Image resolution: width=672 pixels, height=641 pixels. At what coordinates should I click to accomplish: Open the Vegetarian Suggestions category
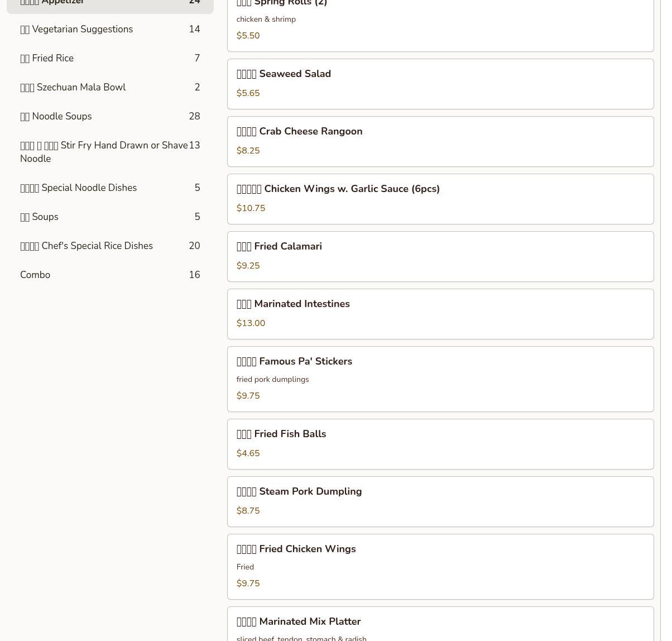(x=110, y=29)
